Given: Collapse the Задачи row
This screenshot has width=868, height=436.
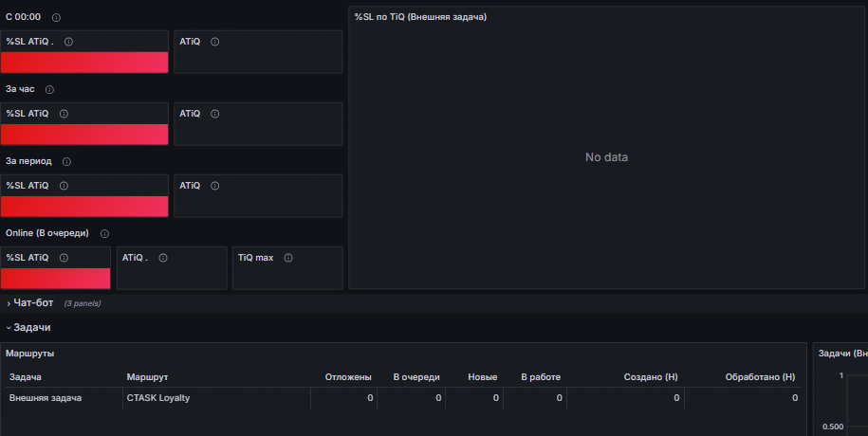Looking at the screenshot, I should [x=31, y=327].
